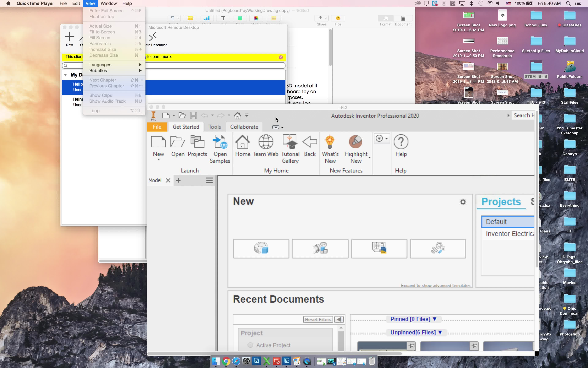Click the Highlight New icon
The width and height of the screenshot is (588, 368).
(356, 142)
